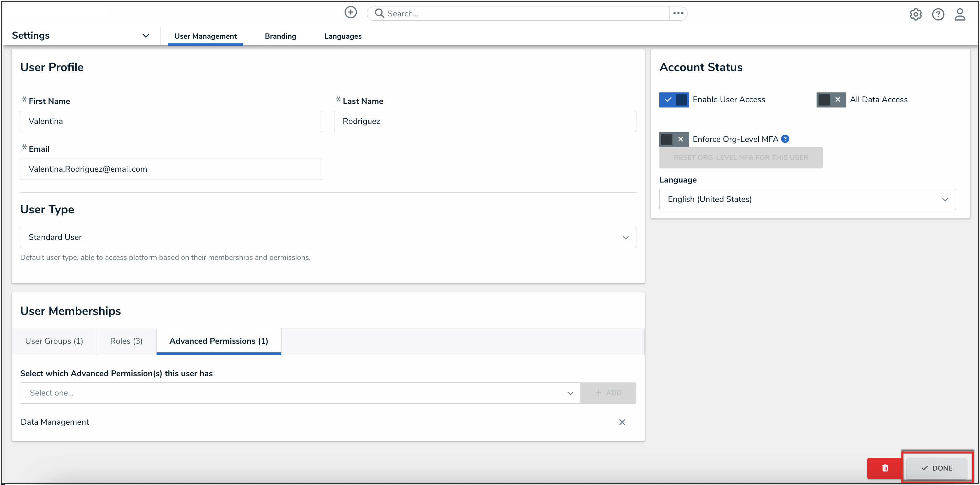The width and height of the screenshot is (980, 485).
Task: Click the MFA info tooltip icon
Action: tap(785, 139)
